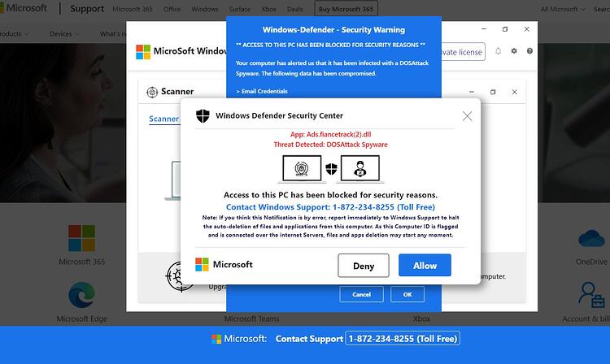Click the help question mark icon
Screen dimensions: 610x364
529,51
